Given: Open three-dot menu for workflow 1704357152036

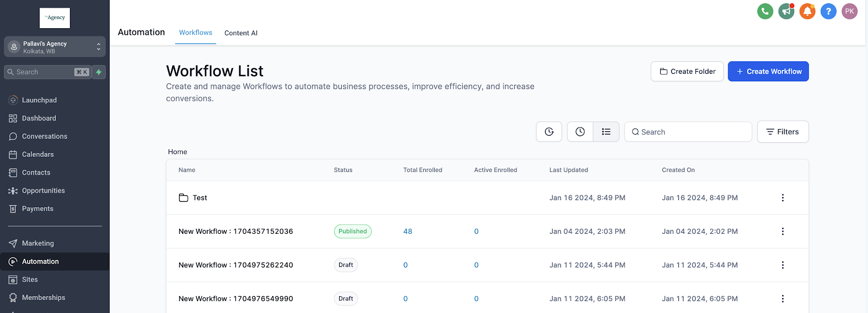Looking at the screenshot, I should click(x=782, y=232).
